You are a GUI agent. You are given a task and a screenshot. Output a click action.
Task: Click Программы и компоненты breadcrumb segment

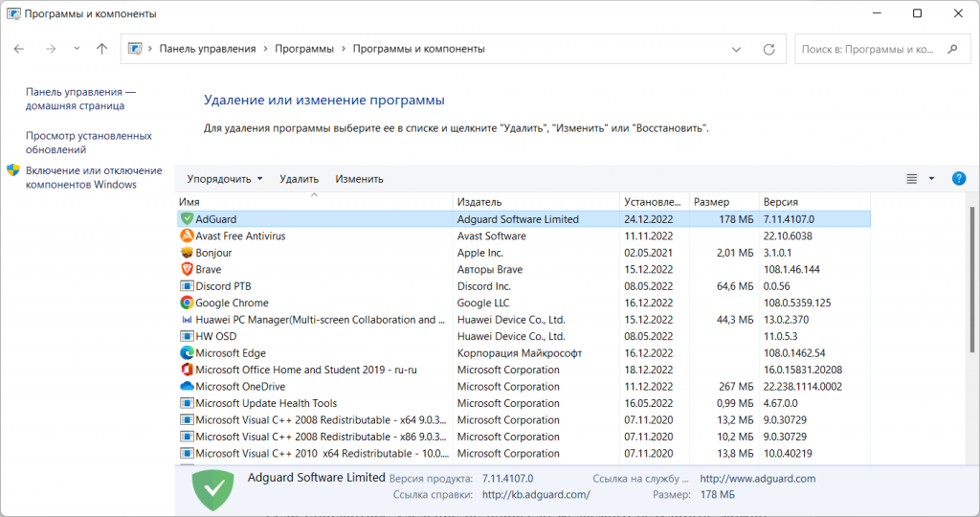click(419, 49)
